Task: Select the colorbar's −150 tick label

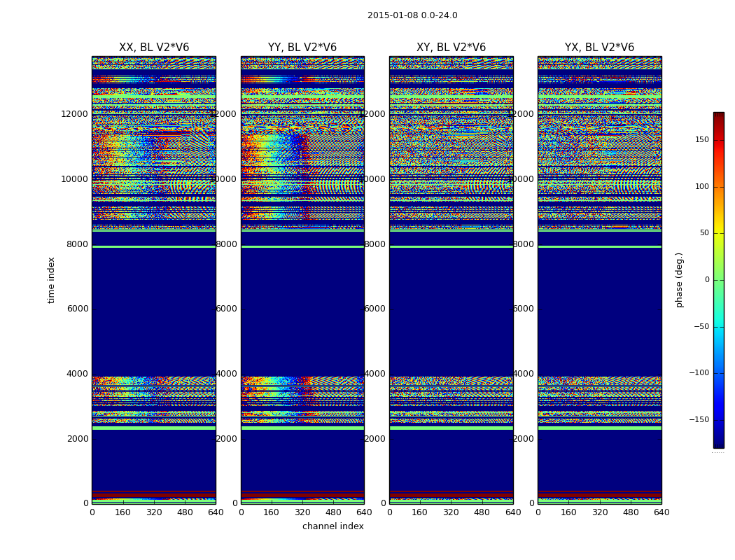Action: (699, 420)
